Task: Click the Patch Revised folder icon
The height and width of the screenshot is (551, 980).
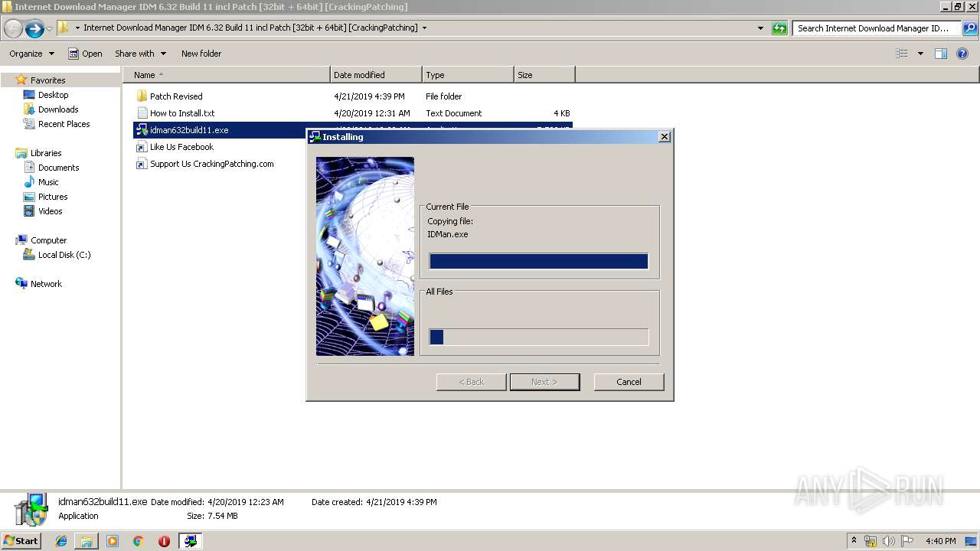Action: click(x=142, y=96)
